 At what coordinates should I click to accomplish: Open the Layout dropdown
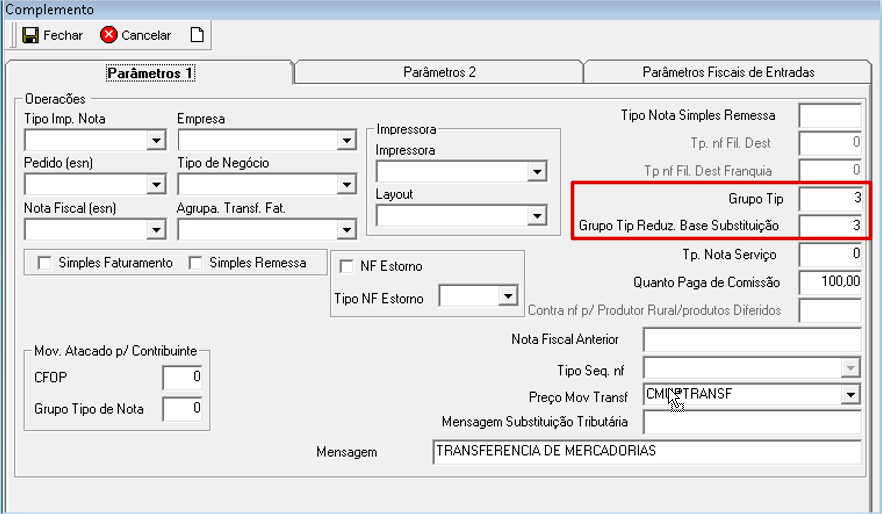pyautogui.click(x=537, y=215)
